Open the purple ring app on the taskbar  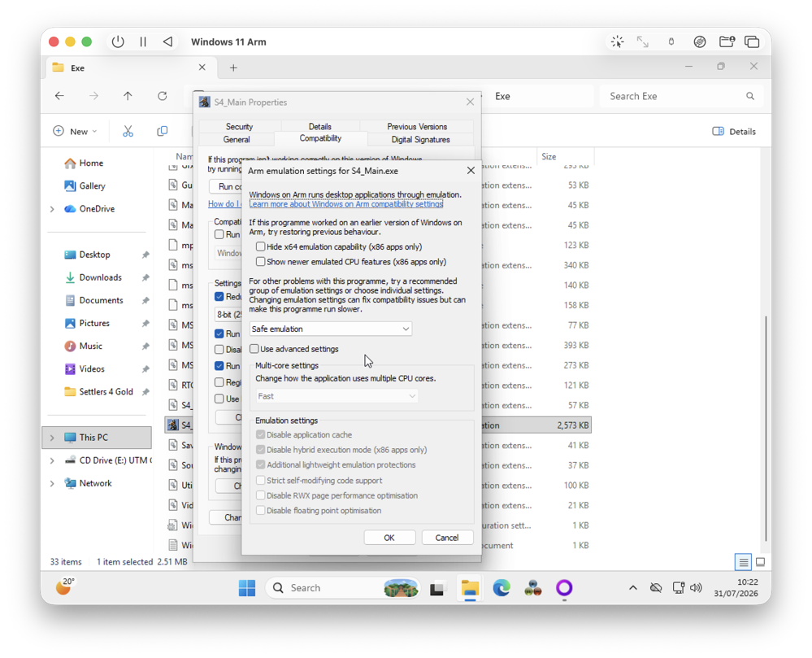(x=564, y=588)
